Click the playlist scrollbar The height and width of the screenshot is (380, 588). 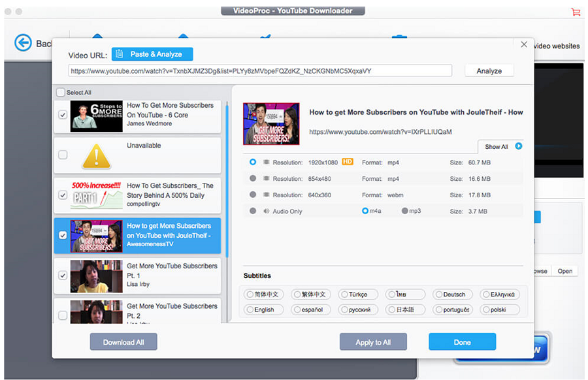(227, 182)
